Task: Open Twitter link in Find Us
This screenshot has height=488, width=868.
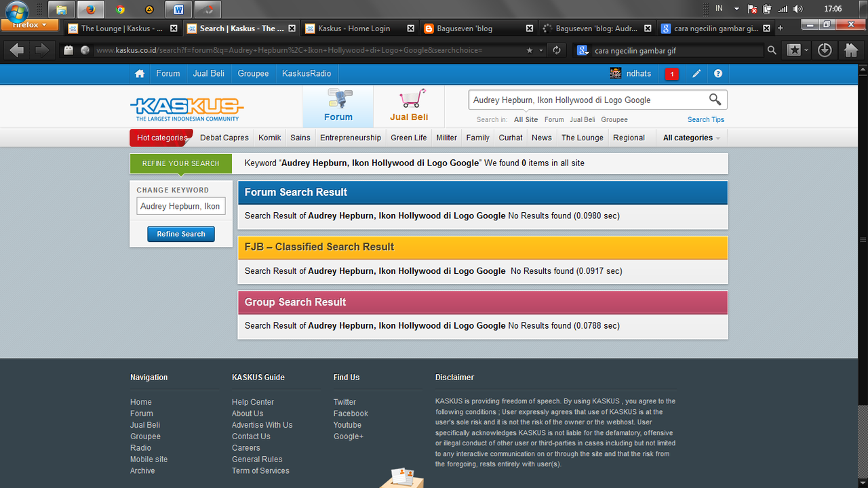Action: pos(344,403)
